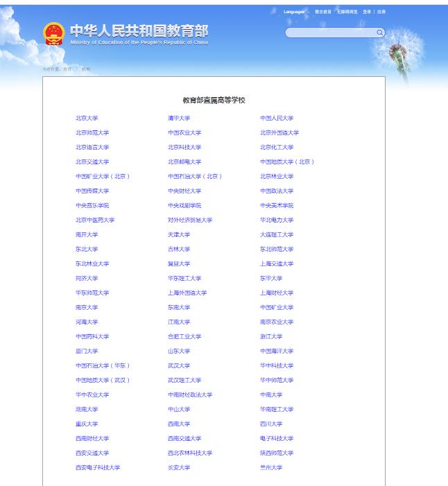Click 天津大学 link
The image size is (448, 486).
179,234
